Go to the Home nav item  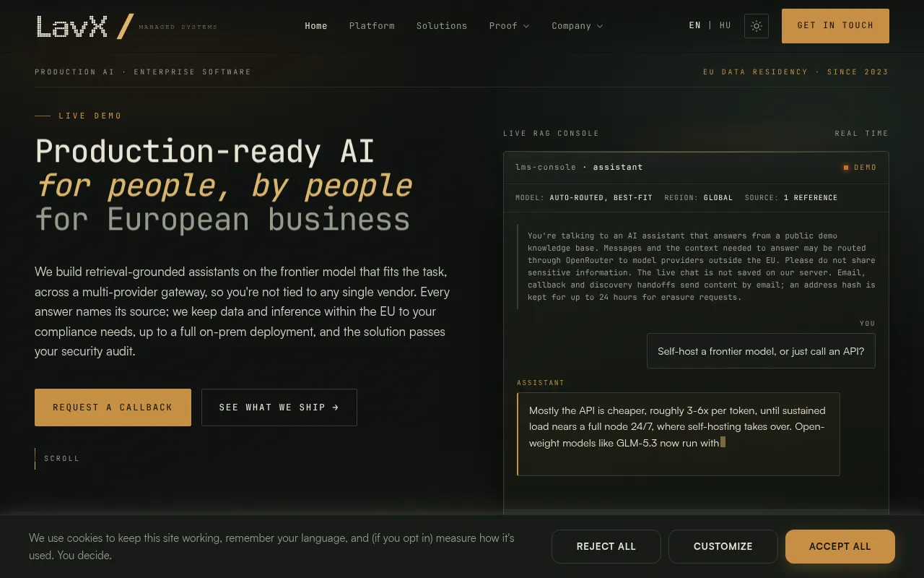[316, 26]
